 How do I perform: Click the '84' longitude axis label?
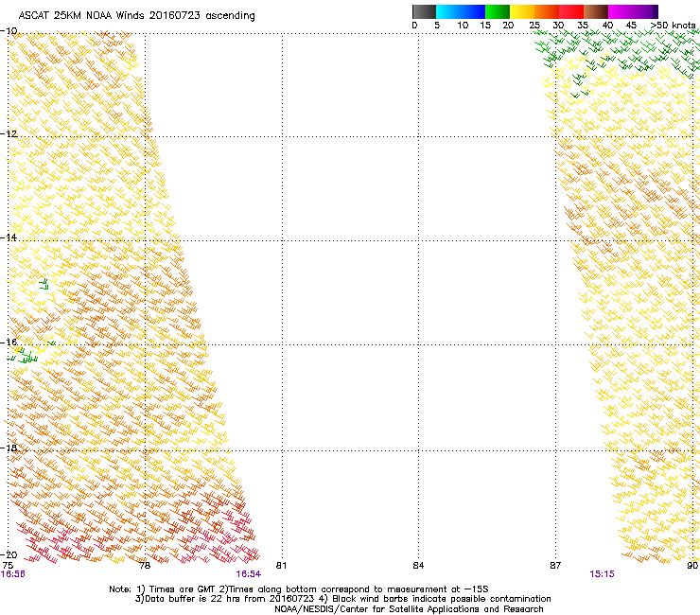tap(418, 566)
